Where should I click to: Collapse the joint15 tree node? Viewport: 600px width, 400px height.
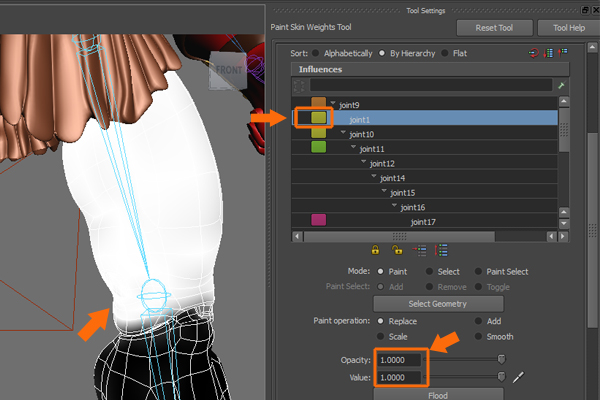(384, 191)
